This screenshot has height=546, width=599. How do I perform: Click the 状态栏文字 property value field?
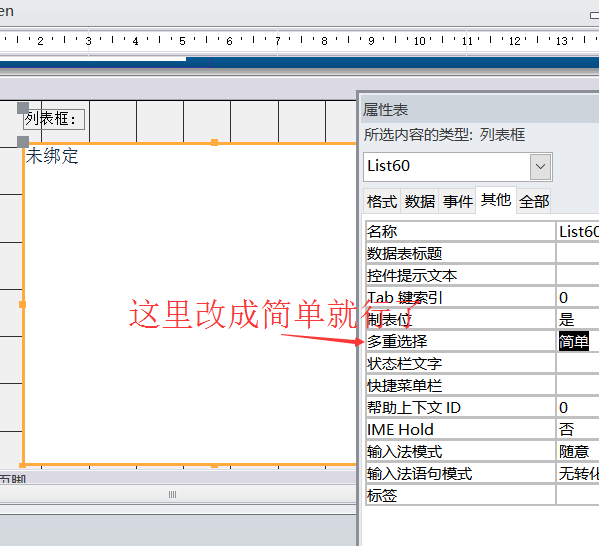(578, 363)
